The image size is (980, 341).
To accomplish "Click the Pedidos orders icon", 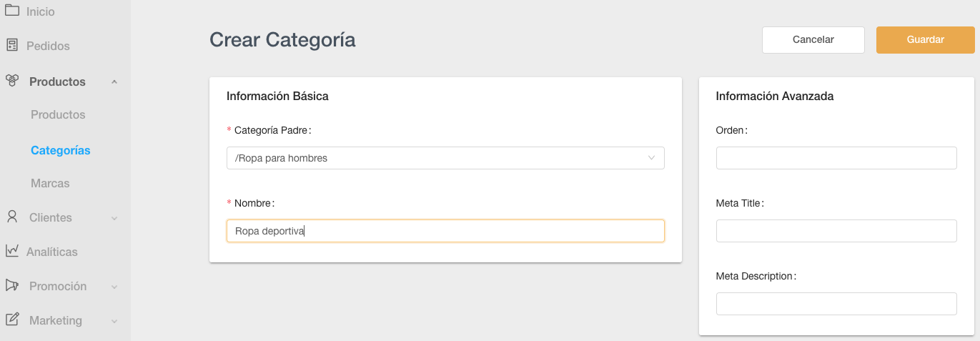I will [x=12, y=45].
